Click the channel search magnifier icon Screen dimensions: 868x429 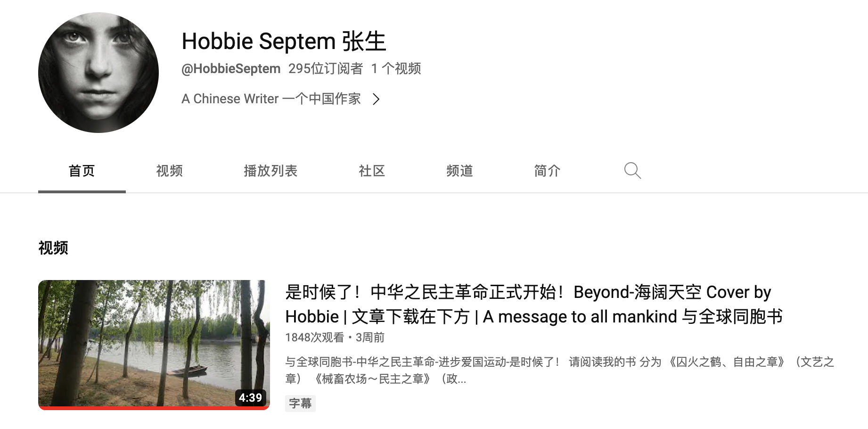(x=632, y=171)
